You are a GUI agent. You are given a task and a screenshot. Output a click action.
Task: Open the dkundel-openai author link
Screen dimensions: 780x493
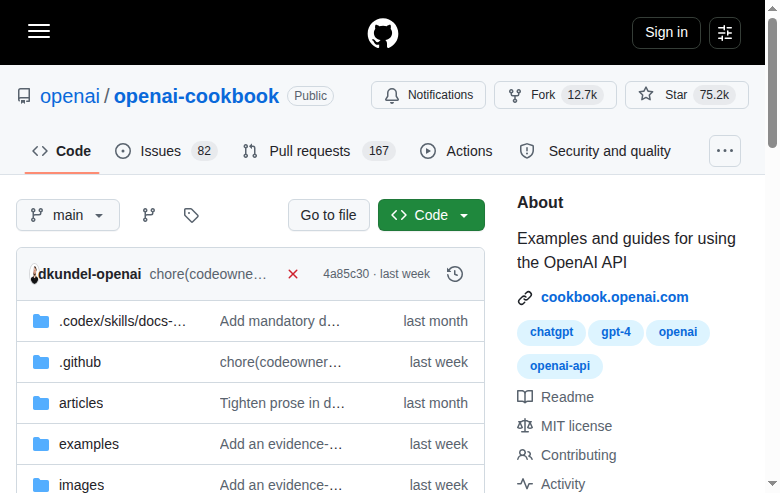(90, 274)
